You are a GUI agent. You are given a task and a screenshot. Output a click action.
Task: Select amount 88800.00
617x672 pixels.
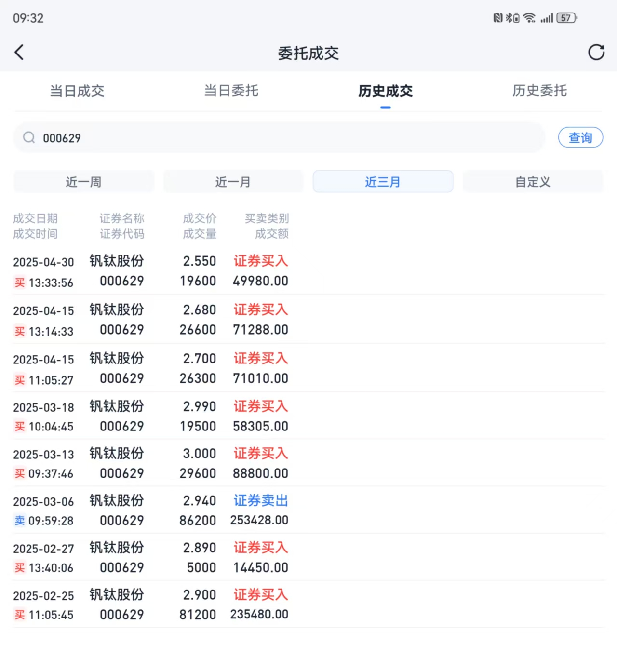[x=260, y=473]
